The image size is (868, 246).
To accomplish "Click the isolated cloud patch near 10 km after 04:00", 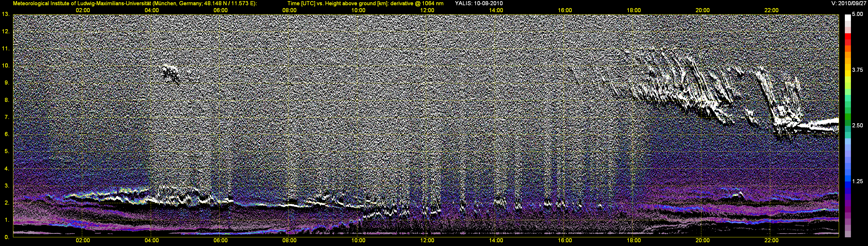I will 171,74.
